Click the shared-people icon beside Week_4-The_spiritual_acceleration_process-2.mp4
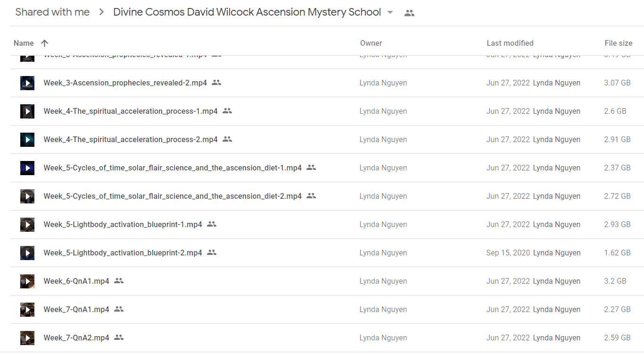 pos(227,139)
